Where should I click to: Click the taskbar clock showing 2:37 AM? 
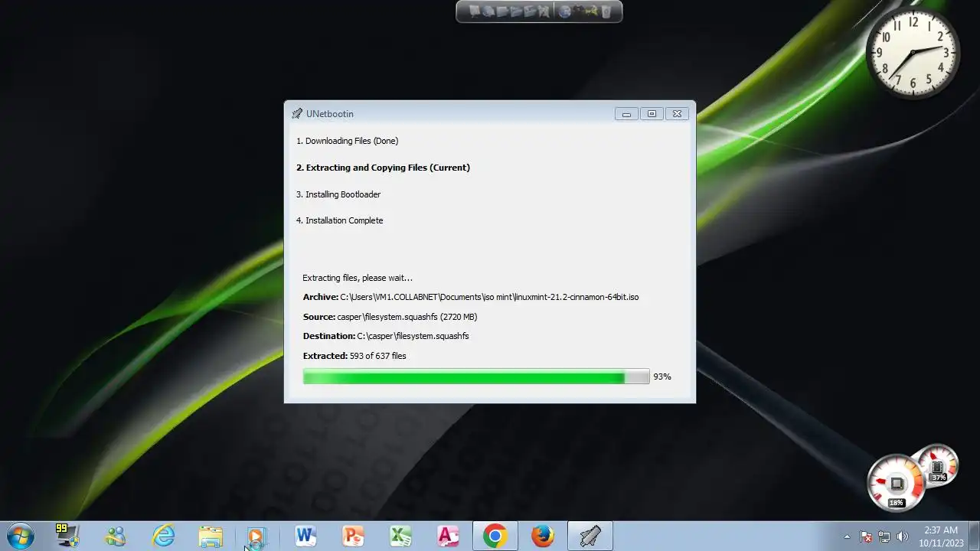click(x=941, y=536)
